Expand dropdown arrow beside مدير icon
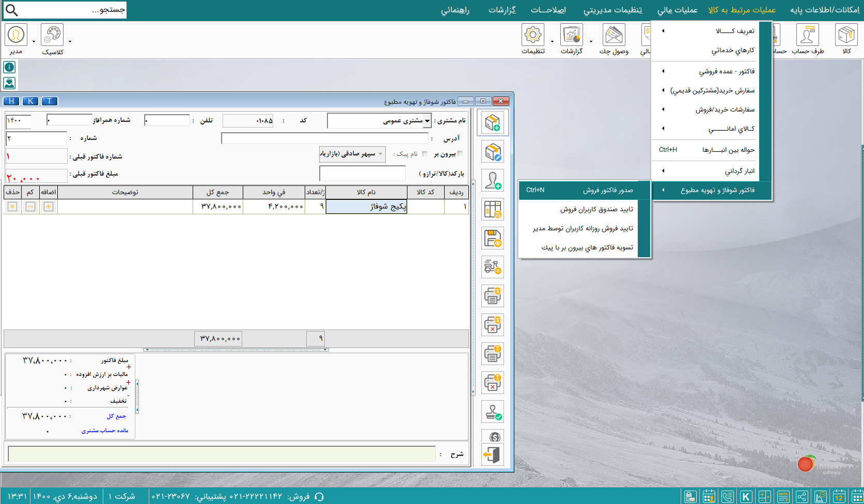864x504 pixels. click(x=34, y=42)
